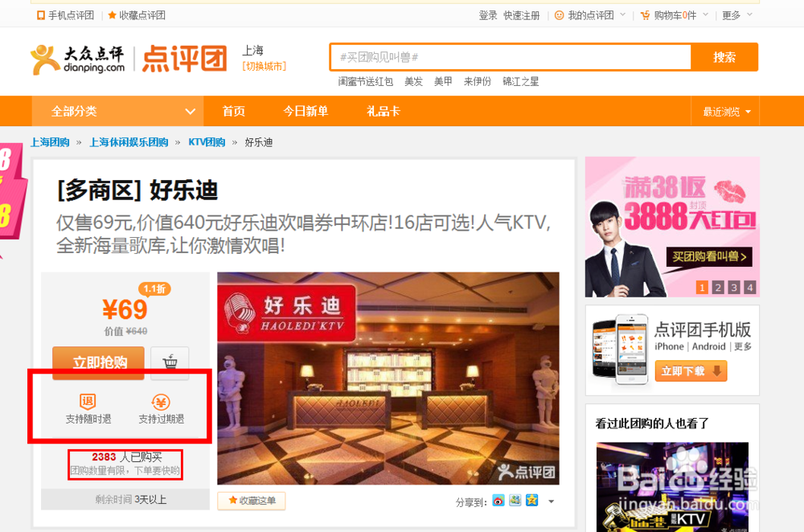Expand the 更多 menu in top bar
The height and width of the screenshot is (532, 804).
tap(749, 14)
